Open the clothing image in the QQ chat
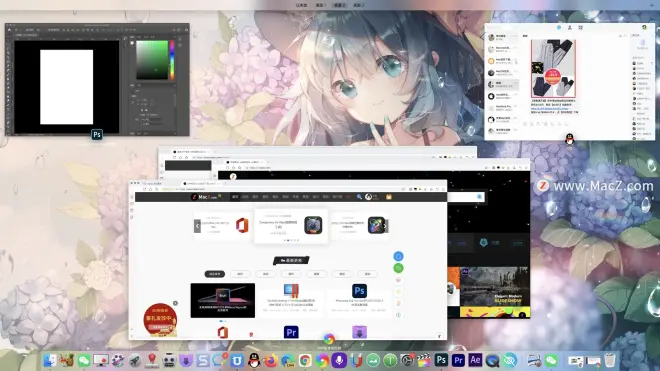660x371 pixels. coord(553,69)
